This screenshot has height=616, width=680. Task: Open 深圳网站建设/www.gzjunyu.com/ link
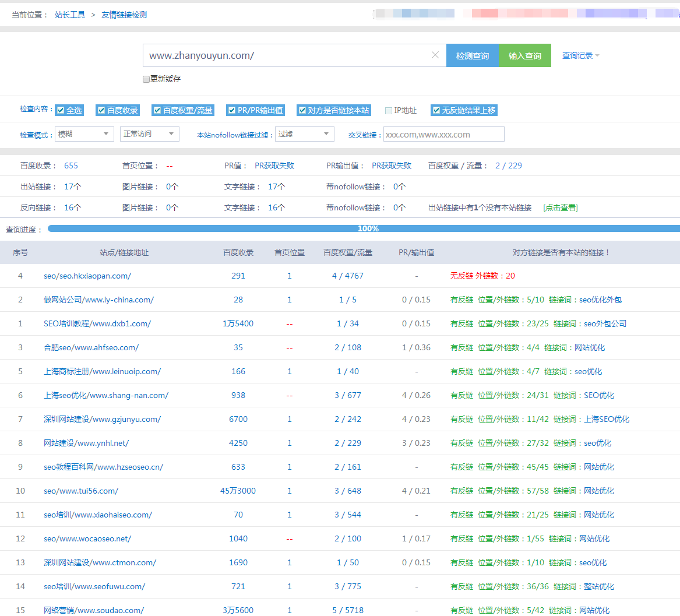coord(102,419)
